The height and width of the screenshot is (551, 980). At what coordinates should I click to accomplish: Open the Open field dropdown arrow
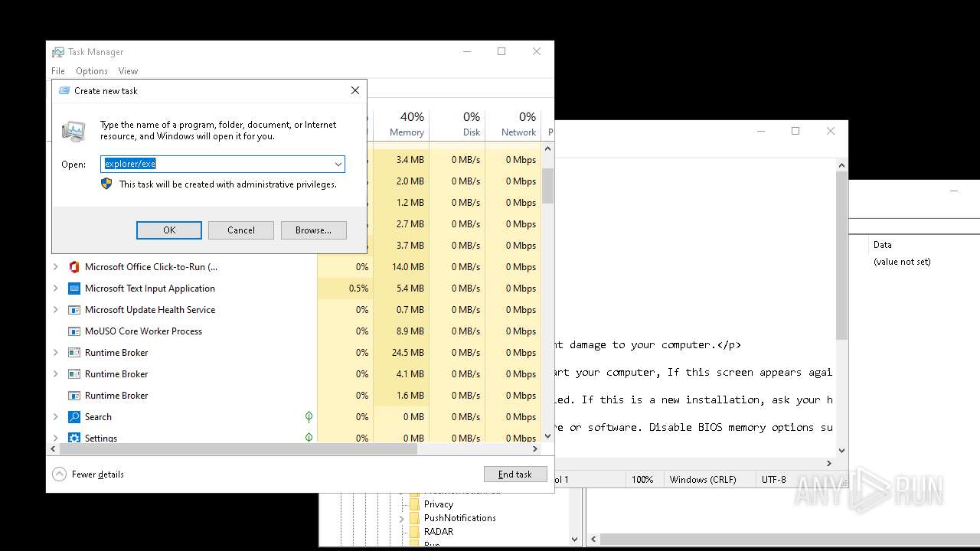click(338, 164)
